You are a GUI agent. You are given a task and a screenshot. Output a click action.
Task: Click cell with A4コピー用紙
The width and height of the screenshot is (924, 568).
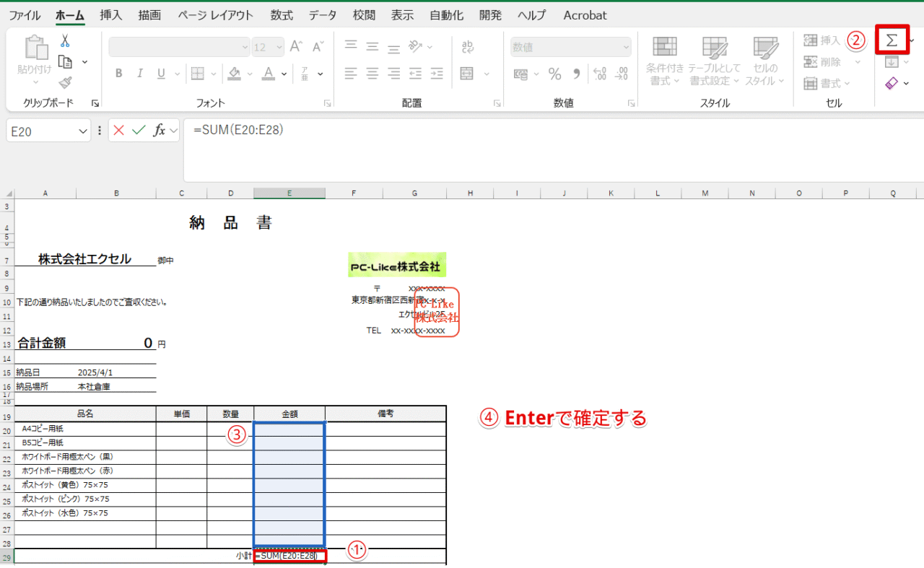[85, 429]
